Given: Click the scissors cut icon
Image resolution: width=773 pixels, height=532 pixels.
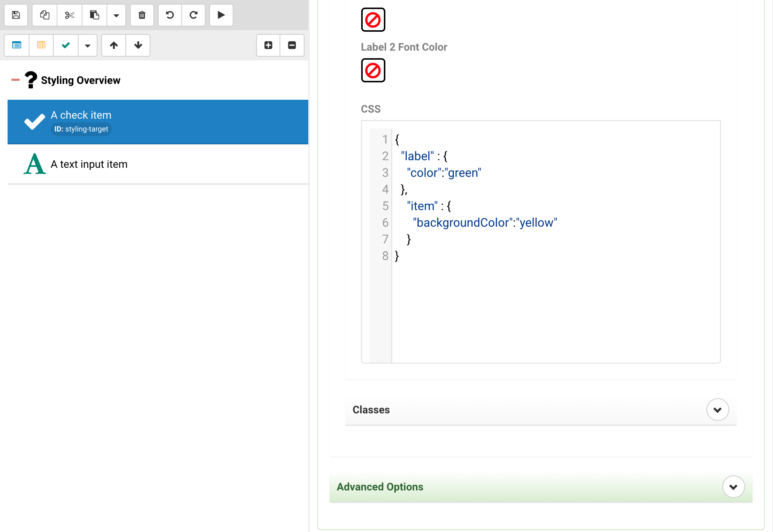Looking at the screenshot, I should tap(70, 15).
